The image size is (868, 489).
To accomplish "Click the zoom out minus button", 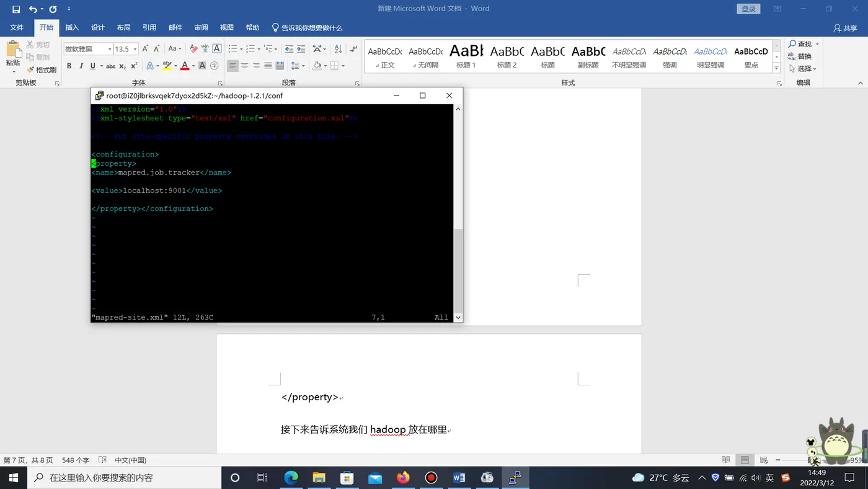I will [777, 460].
